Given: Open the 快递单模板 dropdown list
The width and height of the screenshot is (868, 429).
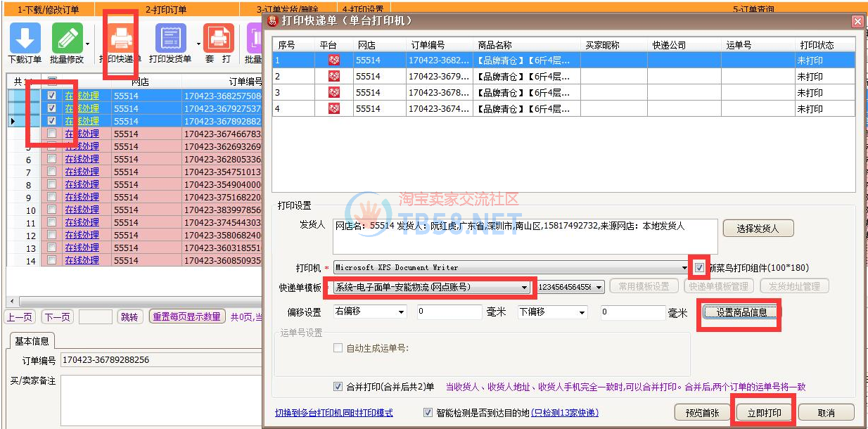Looking at the screenshot, I should (524, 287).
